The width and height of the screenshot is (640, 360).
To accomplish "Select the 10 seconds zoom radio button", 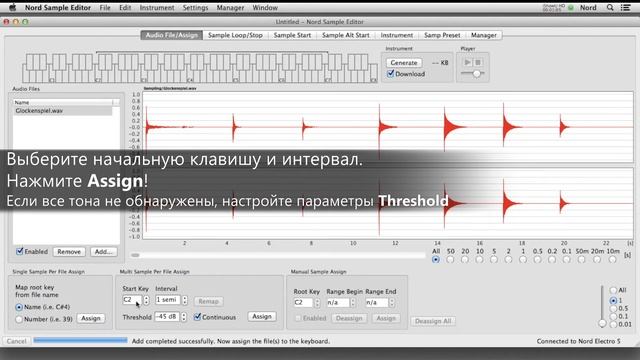I will click(480, 260).
